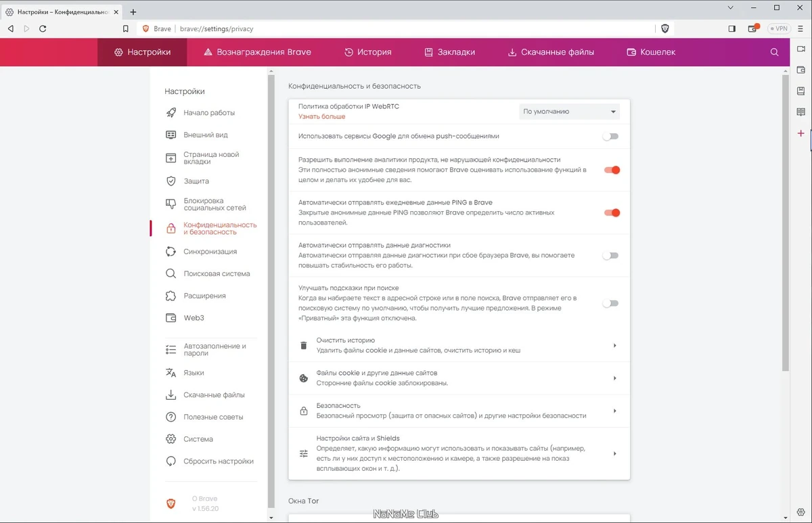Screen dimensions: 812x523
Task: Open WebRTC IP policy dropdown По умолчанию
Action: click(570, 112)
